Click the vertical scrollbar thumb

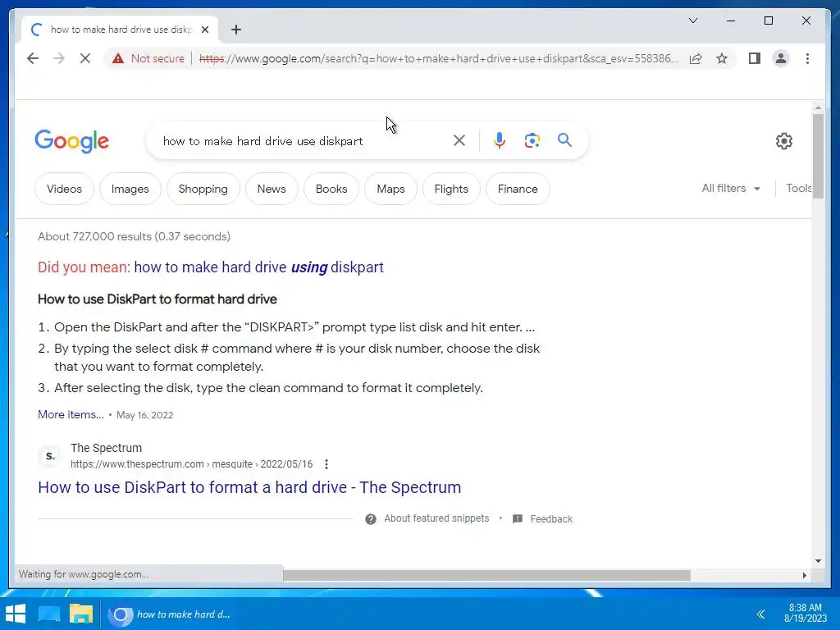tap(818, 156)
